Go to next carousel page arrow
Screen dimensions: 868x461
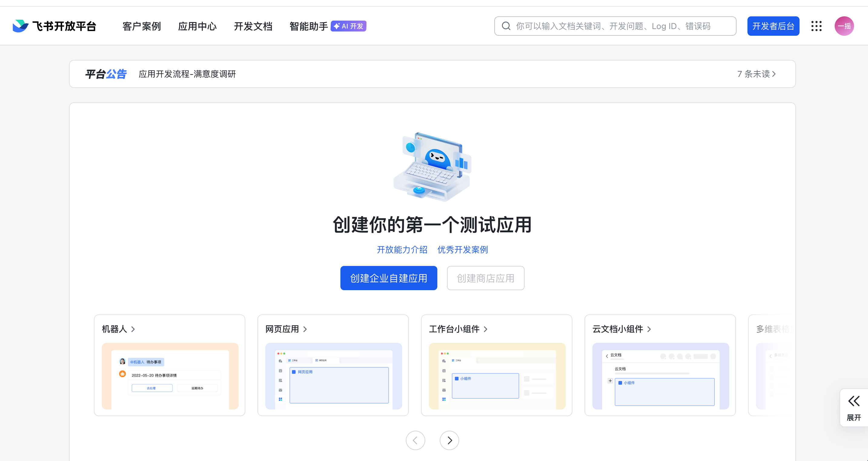coord(449,440)
